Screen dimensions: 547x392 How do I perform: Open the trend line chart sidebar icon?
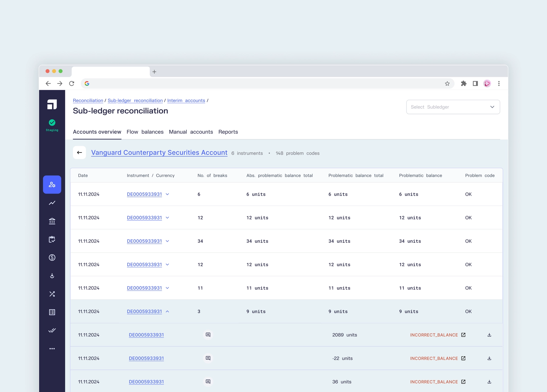tap(52, 203)
